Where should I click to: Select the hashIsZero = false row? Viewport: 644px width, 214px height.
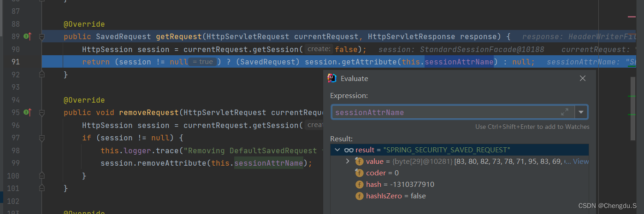[396, 196]
